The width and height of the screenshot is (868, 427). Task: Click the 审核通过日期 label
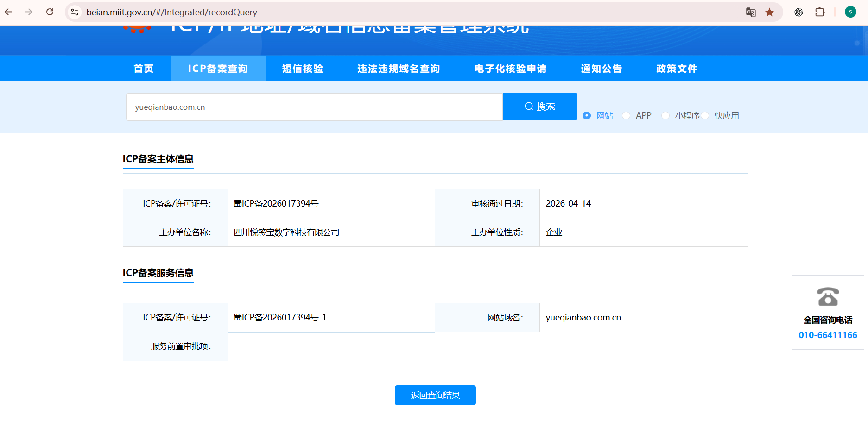(x=497, y=203)
